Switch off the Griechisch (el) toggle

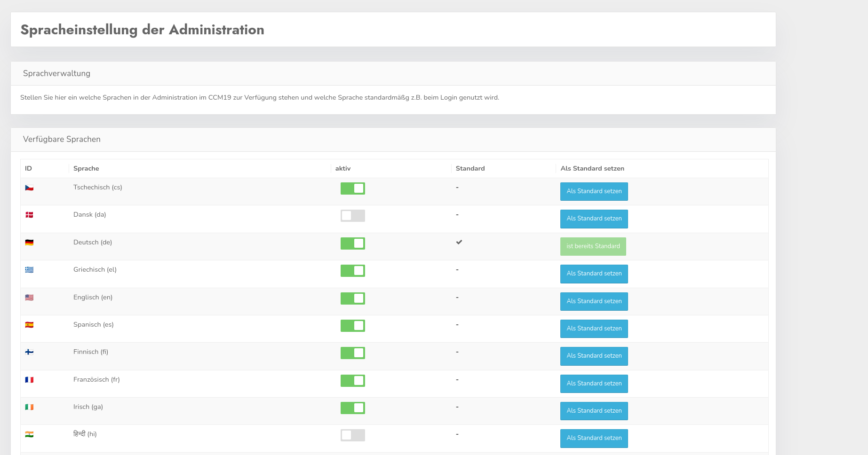(x=352, y=271)
